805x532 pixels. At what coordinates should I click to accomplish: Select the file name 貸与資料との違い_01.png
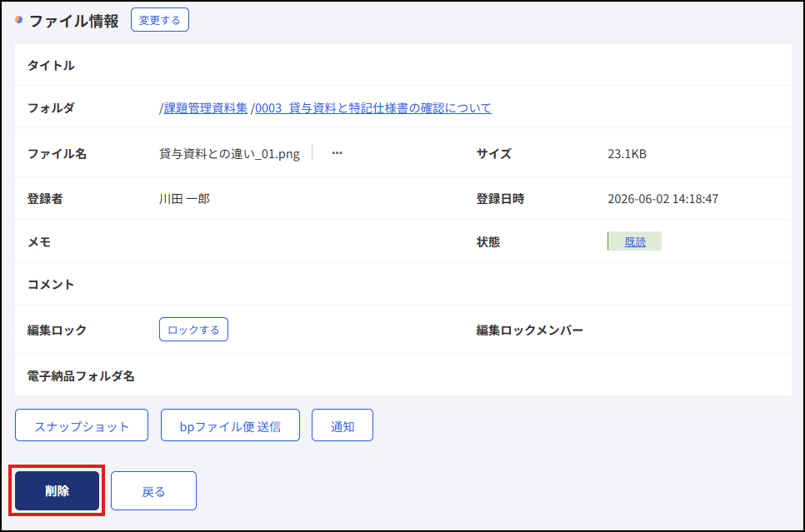click(229, 154)
